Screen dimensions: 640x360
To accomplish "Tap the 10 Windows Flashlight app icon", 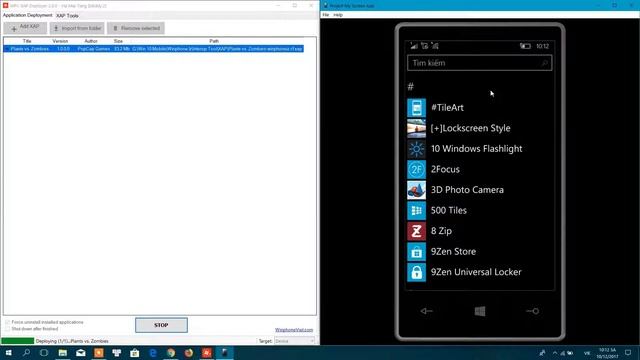I will coord(416,149).
